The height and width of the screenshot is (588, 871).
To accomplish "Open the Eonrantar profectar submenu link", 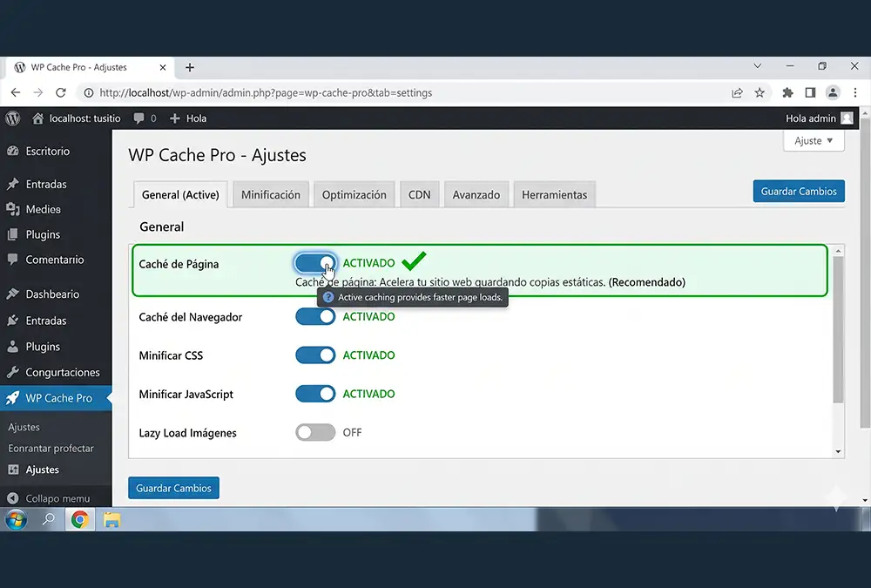I will tap(51, 449).
